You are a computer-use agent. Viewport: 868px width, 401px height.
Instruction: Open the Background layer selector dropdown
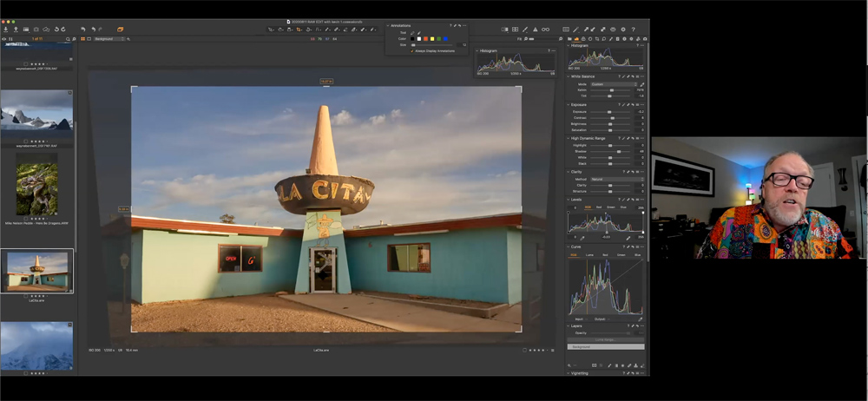coord(108,39)
